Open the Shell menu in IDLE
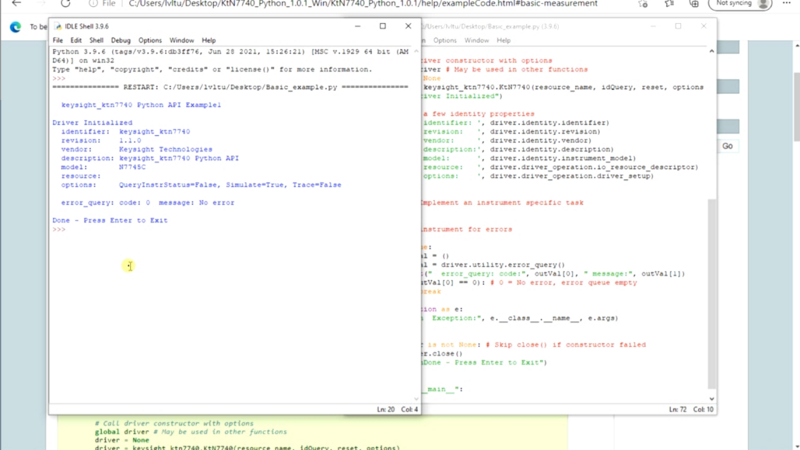The height and width of the screenshot is (450, 800). pyautogui.click(x=96, y=41)
